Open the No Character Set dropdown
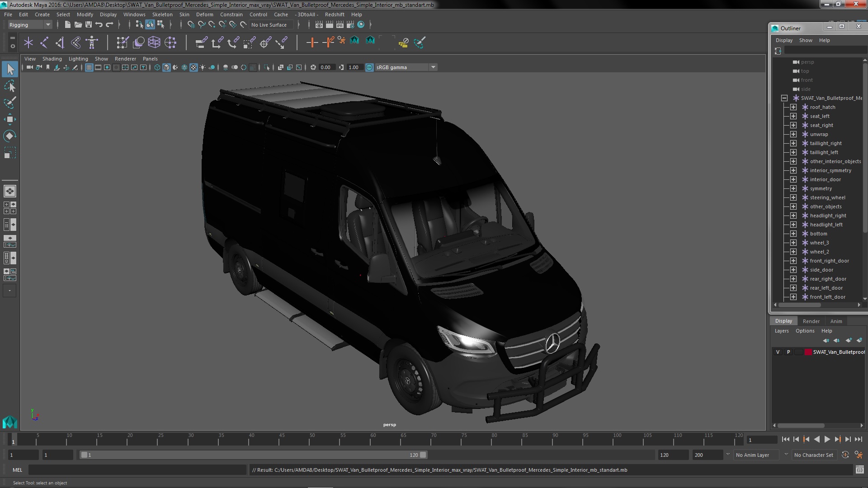 pyautogui.click(x=814, y=455)
